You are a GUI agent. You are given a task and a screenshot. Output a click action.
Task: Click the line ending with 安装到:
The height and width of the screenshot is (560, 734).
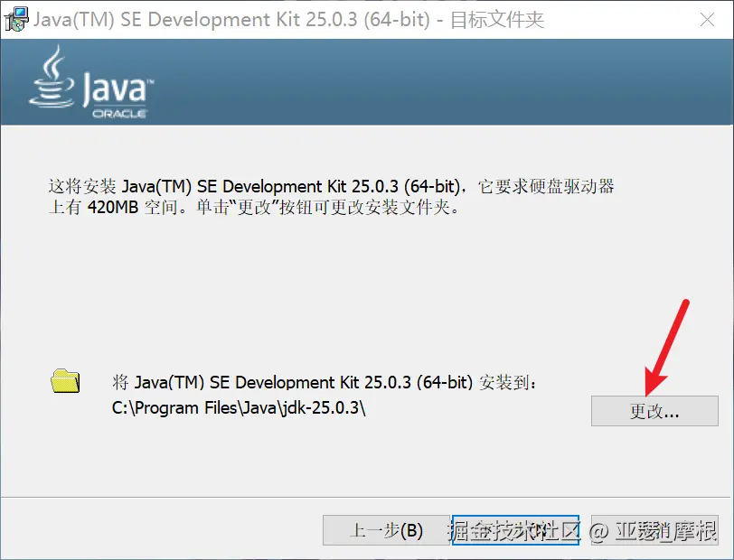click(324, 383)
